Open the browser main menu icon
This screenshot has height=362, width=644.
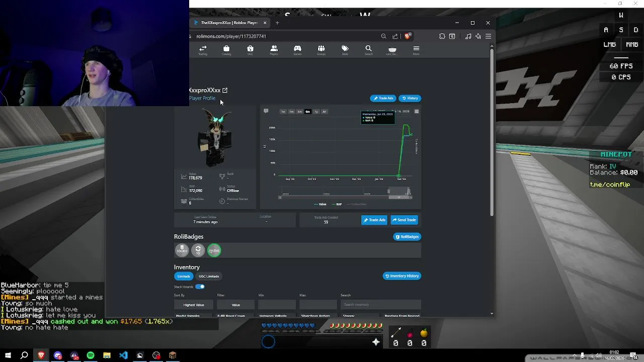click(488, 36)
